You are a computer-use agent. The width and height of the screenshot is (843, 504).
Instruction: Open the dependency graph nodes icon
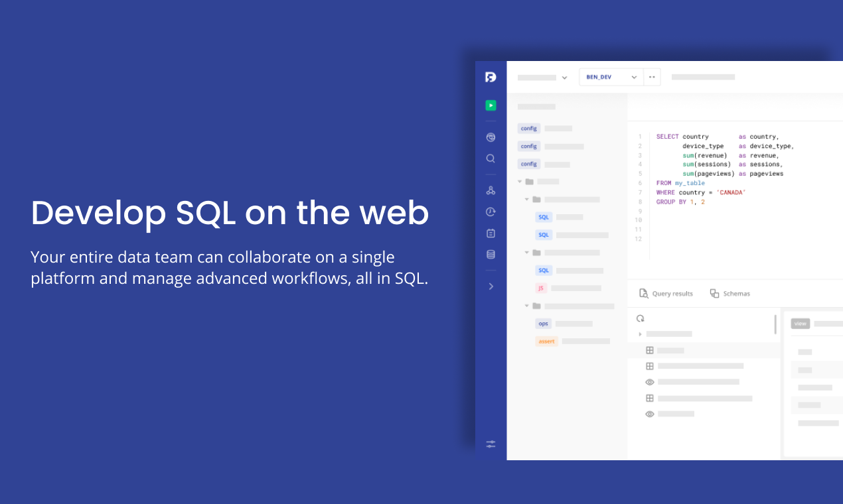pos(491,190)
